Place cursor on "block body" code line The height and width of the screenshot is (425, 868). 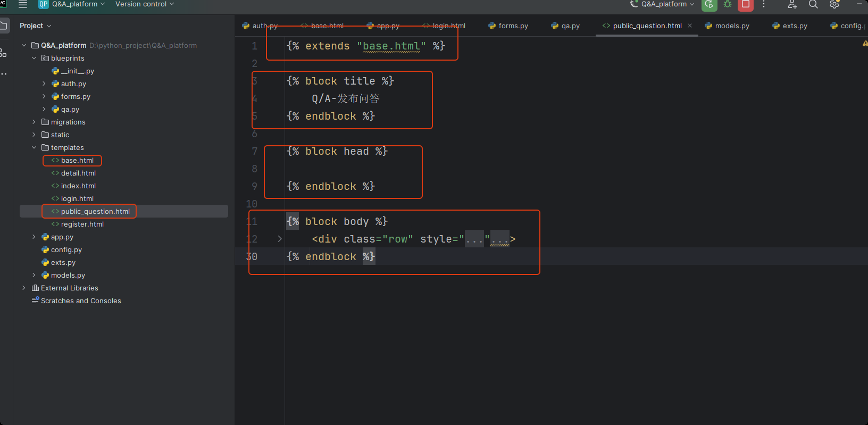(x=337, y=221)
